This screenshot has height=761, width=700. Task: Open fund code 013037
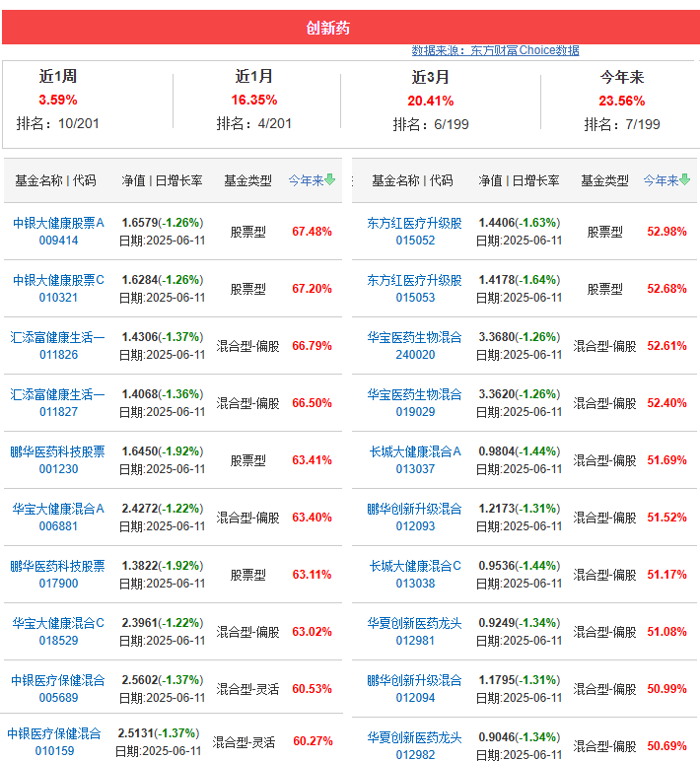pyautogui.click(x=415, y=469)
